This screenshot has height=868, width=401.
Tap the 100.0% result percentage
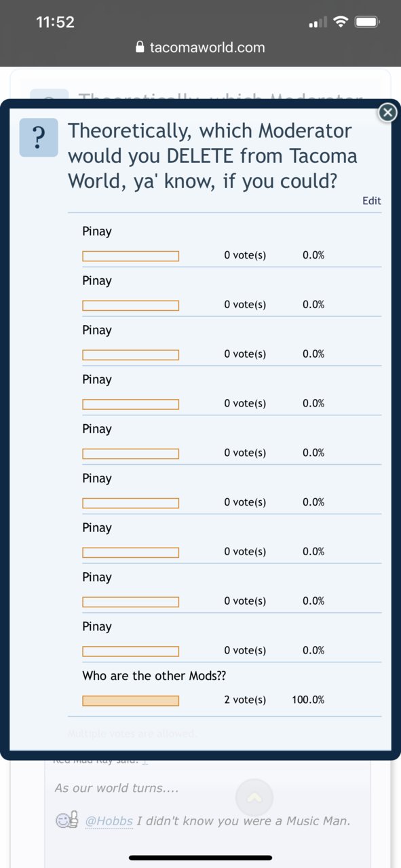[x=308, y=700]
